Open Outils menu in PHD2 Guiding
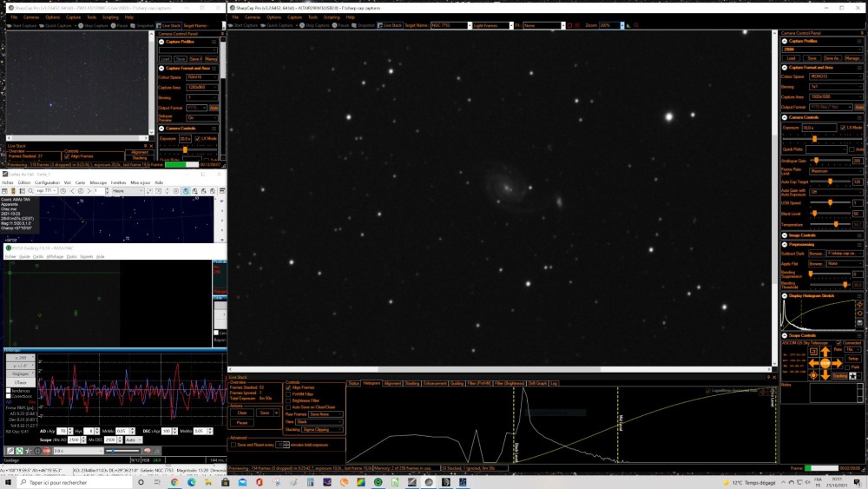Viewport: 868px width, 489px height. [x=38, y=256]
